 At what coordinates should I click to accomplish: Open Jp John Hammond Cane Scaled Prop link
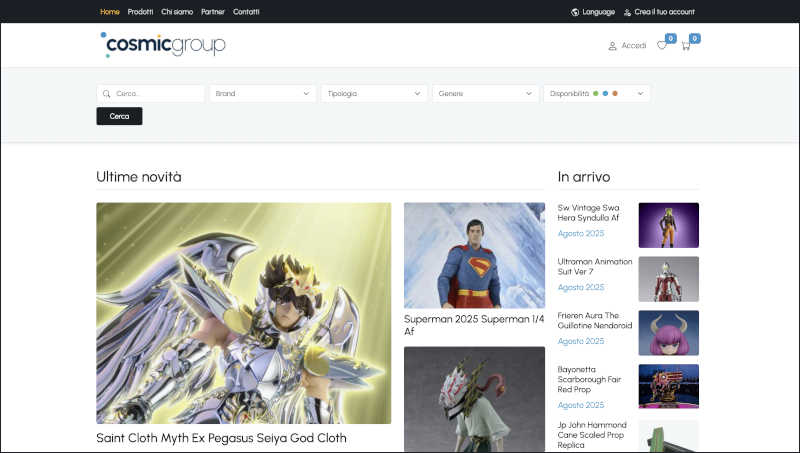coord(592,435)
